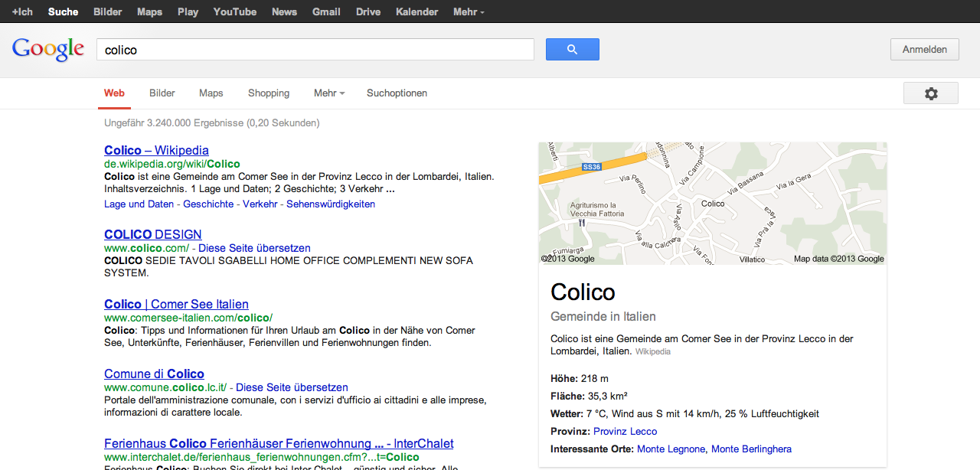Click the blue magnifier search button

(572, 50)
